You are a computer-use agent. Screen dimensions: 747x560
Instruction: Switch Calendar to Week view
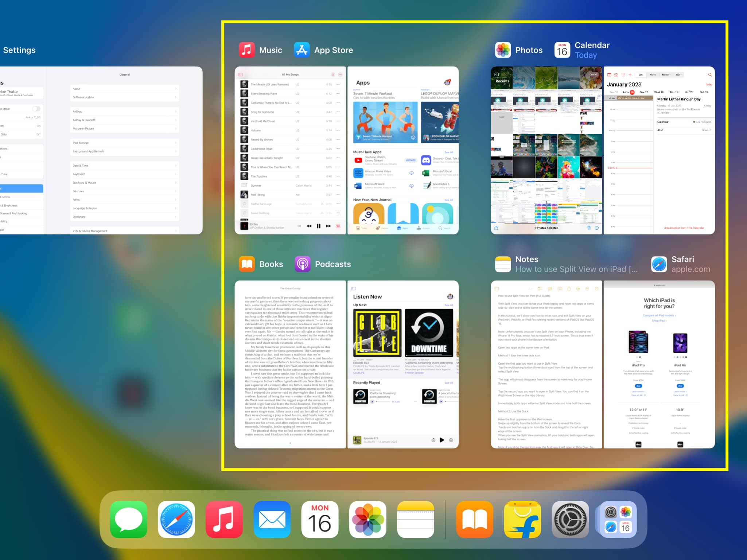653,75
